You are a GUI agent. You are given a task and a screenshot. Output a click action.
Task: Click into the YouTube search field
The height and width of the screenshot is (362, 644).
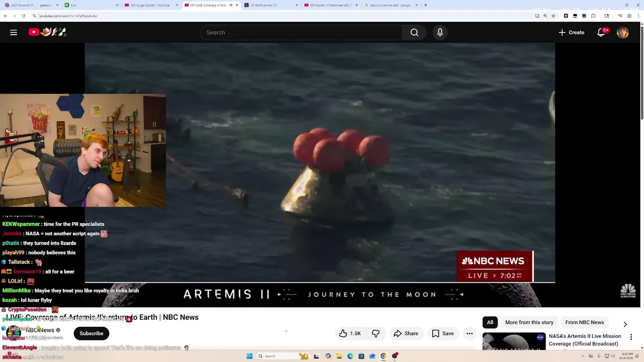[x=301, y=32]
